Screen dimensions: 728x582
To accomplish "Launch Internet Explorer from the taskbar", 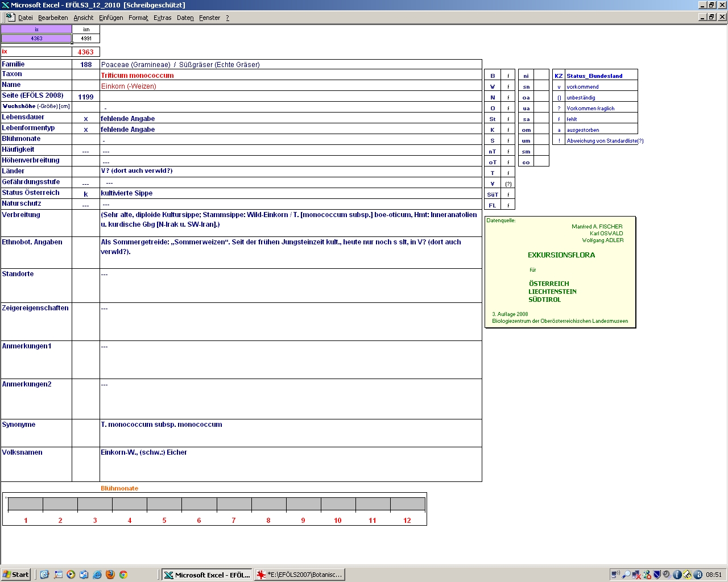I will 97,575.
